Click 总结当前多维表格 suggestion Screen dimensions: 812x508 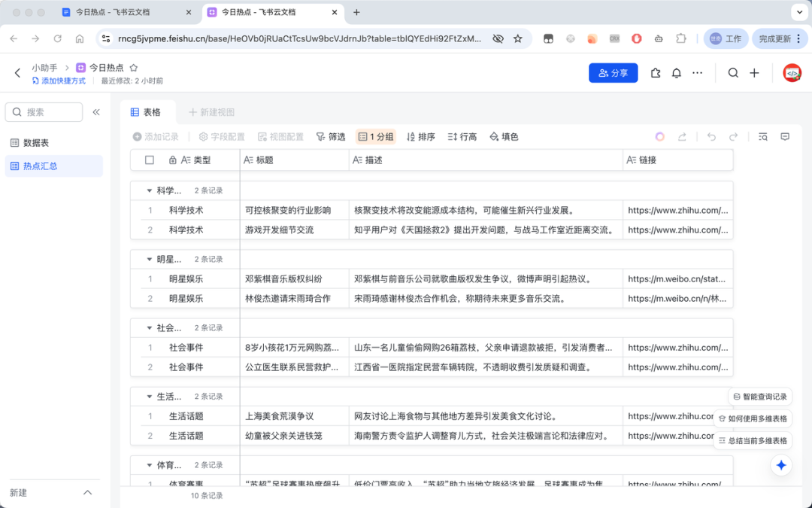click(x=753, y=439)
